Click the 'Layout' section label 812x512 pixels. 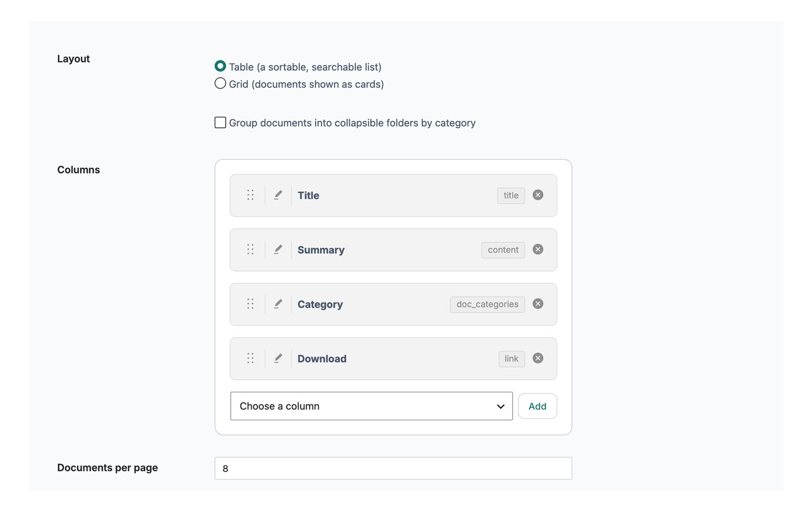tap(74, 59)
